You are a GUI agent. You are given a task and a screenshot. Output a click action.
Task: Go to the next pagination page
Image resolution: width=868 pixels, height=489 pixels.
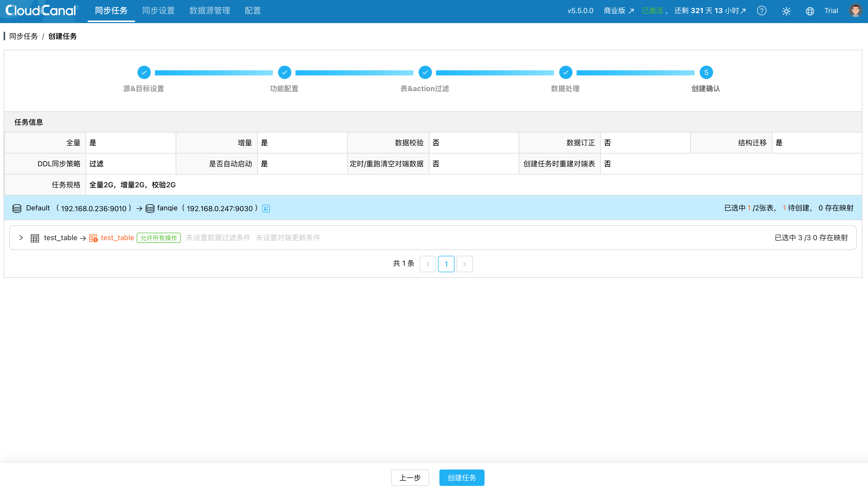pyautogui.click(x=464, y=264)
